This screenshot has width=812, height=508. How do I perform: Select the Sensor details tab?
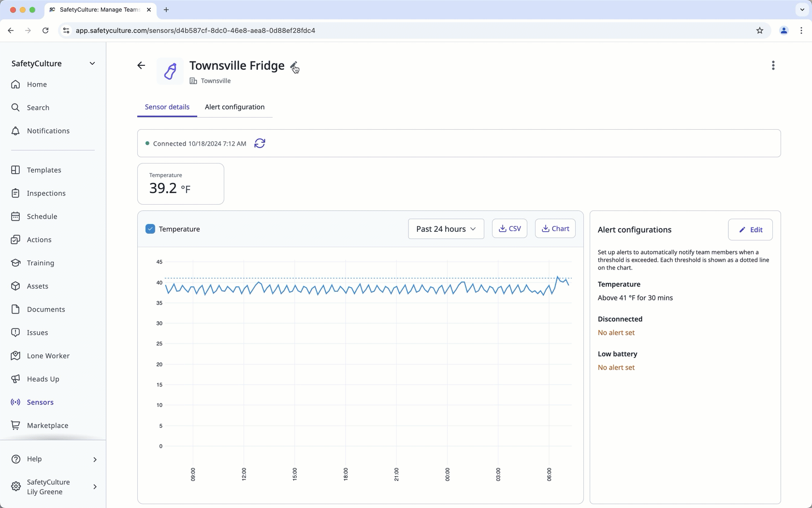[167, 107]
